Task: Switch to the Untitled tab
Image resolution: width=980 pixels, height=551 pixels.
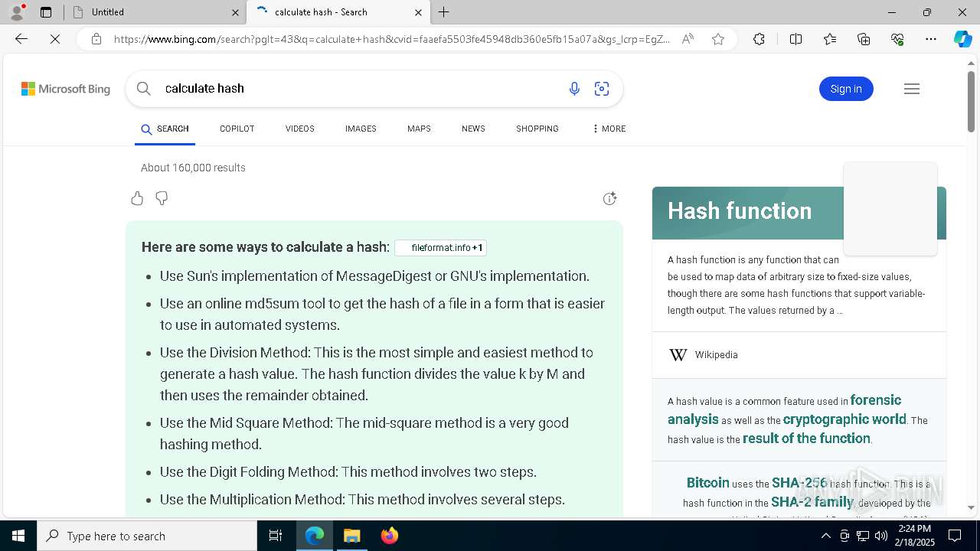Action: (x=155, y=12)
